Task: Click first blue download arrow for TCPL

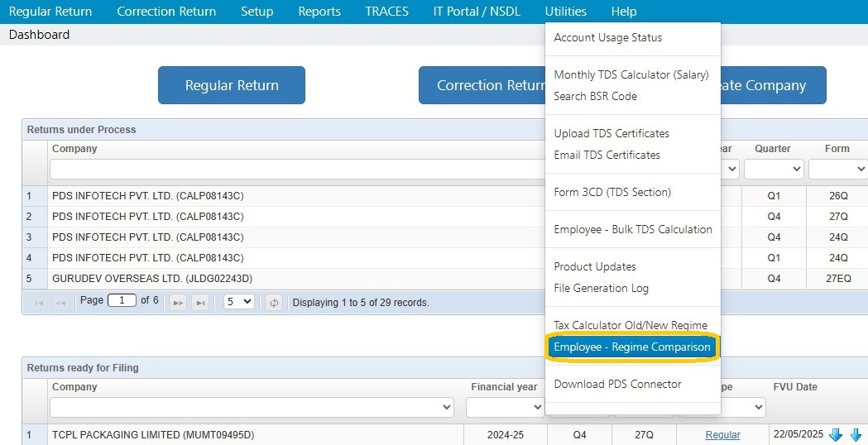Action: 836,435
